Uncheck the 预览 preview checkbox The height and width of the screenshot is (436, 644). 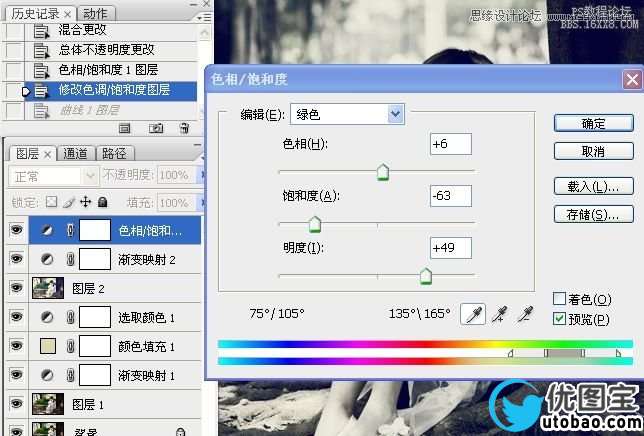click(x=559, y=319)
